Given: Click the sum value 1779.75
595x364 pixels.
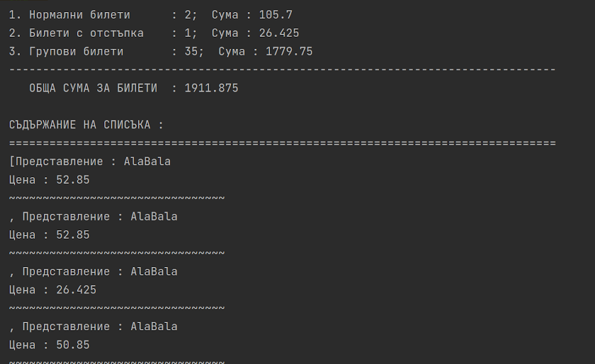Looking at the screenshot, I should coord(289,51).
